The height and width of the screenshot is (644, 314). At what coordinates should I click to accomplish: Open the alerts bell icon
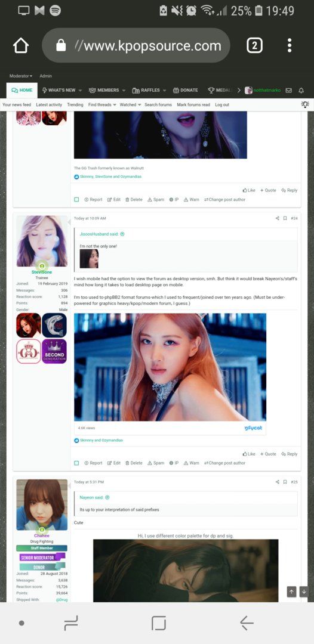[x=301, y=91]
